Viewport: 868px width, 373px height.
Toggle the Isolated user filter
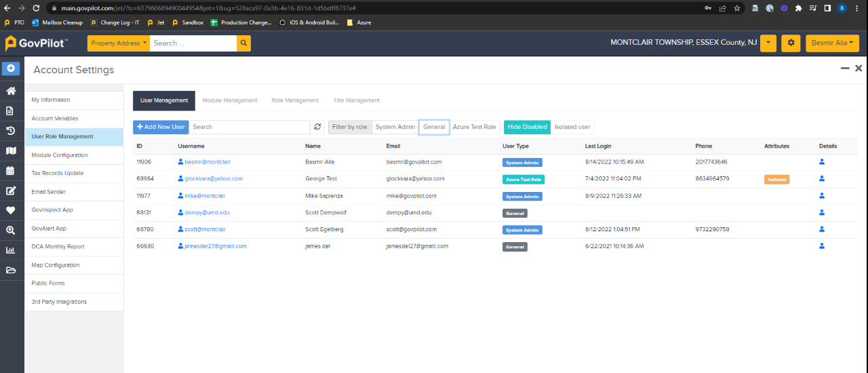click(x=572, y=127)
